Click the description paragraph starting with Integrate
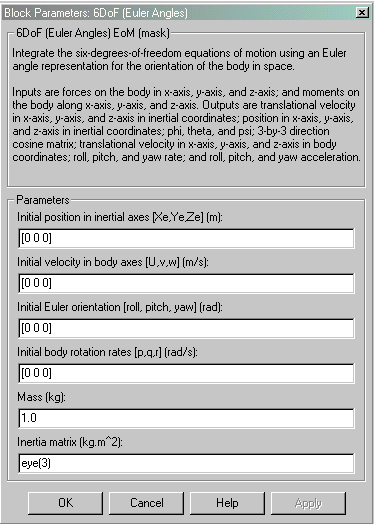This screenshot has height=524, width=374. tap(179, 59)
